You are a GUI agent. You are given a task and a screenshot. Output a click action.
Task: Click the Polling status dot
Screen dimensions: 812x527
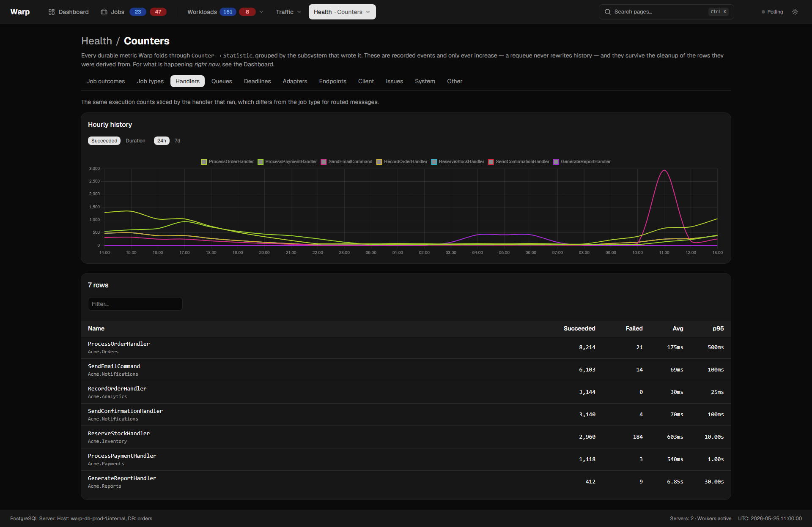pyautogui.click(x=763, y=12)
